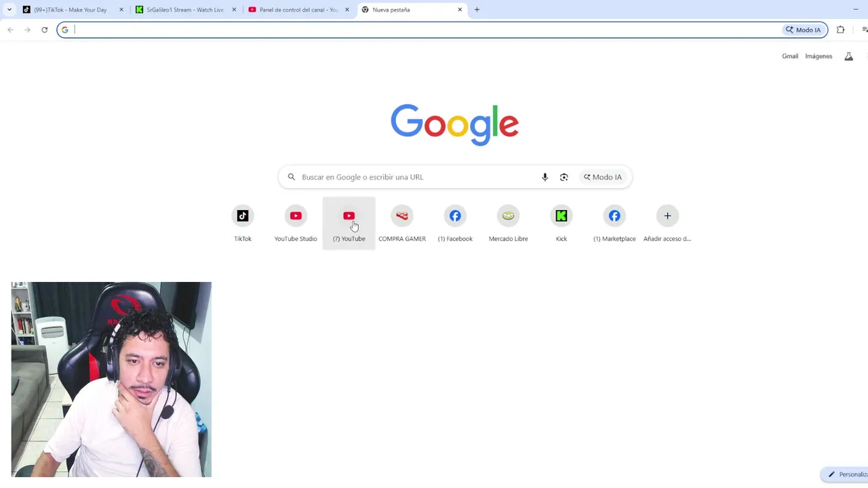Image resolution: width=868 pixels, height=488 pixels.
Task: Select the Nueva pestaña tab
Action: tap(411, 9)
